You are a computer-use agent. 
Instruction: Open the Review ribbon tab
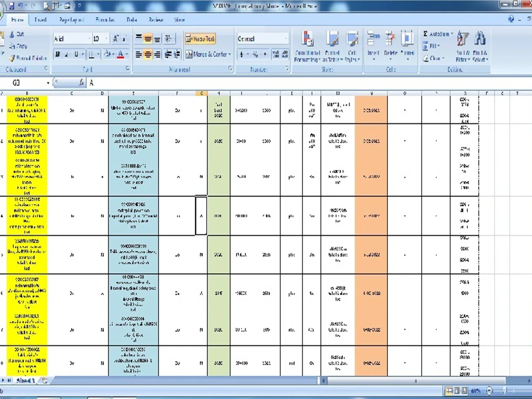point(156,20)
